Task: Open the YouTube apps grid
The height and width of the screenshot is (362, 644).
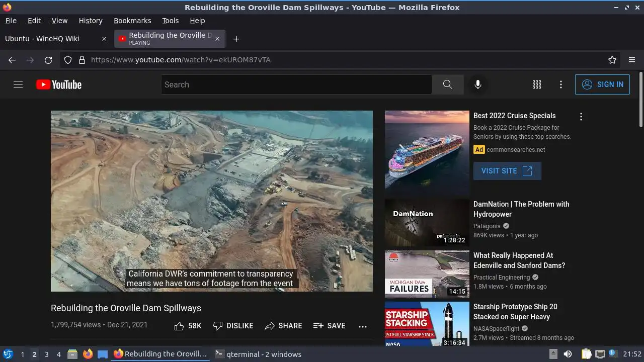Action: click(537, 84)
